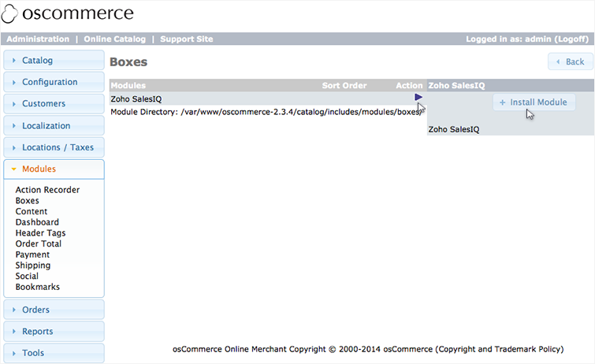Open the Support Site link

[186, 39]
